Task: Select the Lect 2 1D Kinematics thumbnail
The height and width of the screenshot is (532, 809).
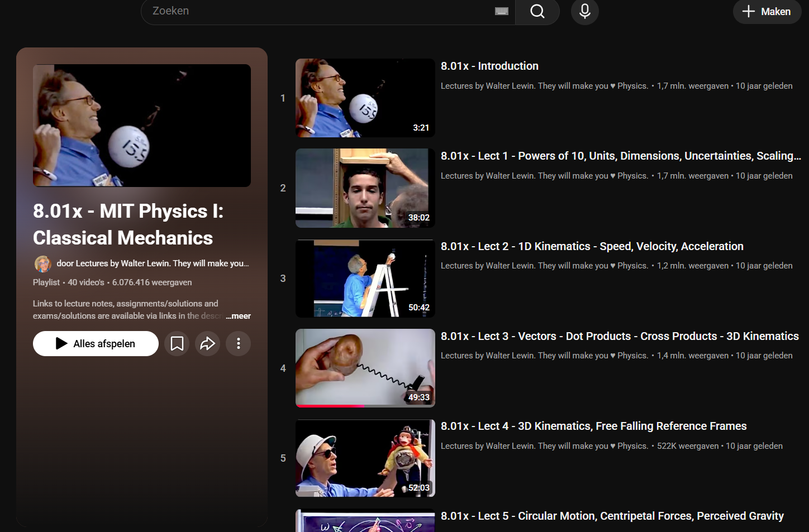Action: (365, 278)
